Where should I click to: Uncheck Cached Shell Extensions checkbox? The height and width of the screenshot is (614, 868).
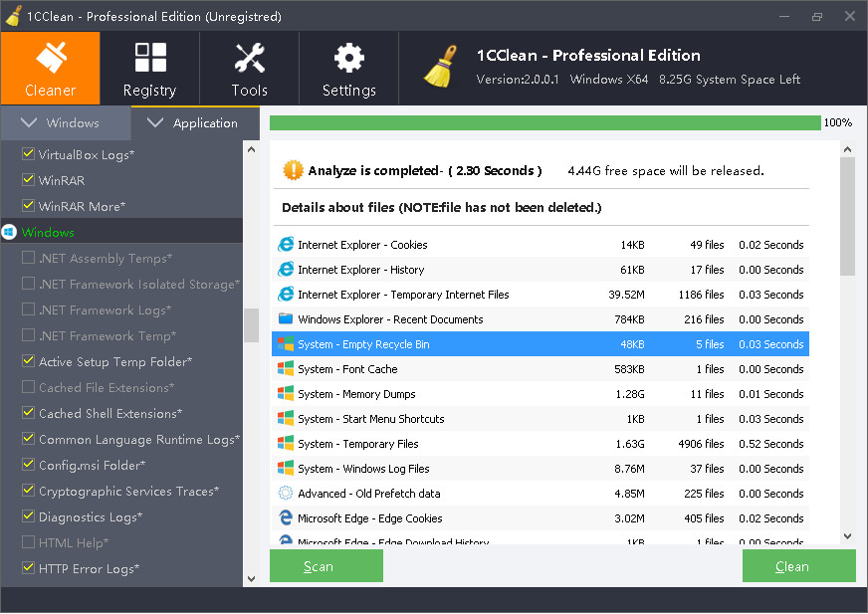[28, 412]
